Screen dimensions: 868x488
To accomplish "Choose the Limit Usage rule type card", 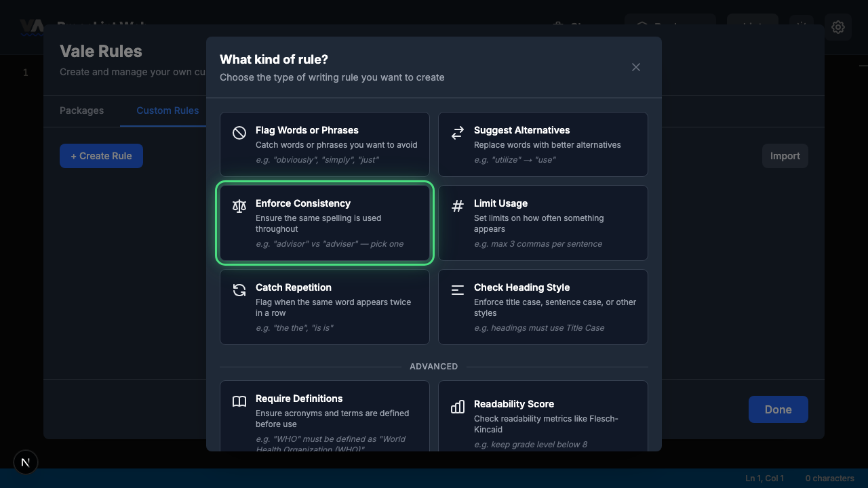I will pos(543,223).
